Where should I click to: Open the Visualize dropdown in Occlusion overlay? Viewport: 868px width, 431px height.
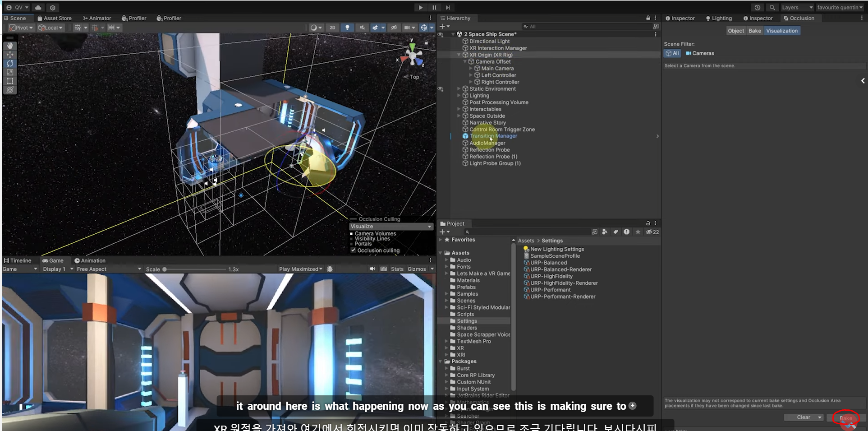point(391,227)
